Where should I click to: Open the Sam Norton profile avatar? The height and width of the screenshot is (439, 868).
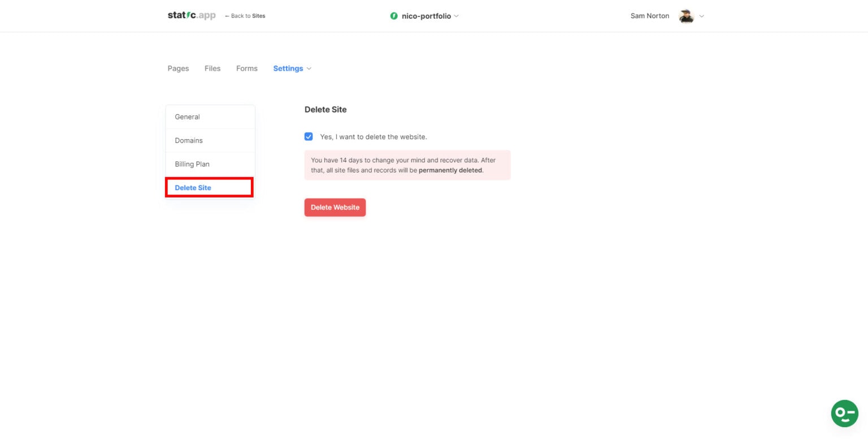(x=687, y=16)
